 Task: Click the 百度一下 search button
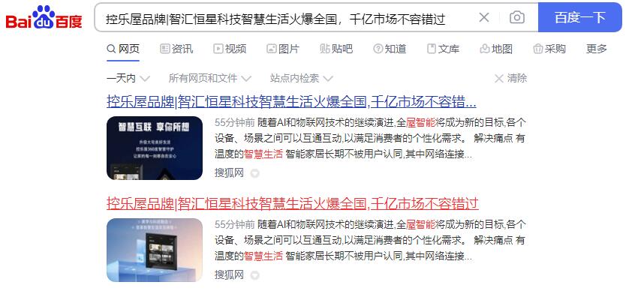click(x=580, y=17)
